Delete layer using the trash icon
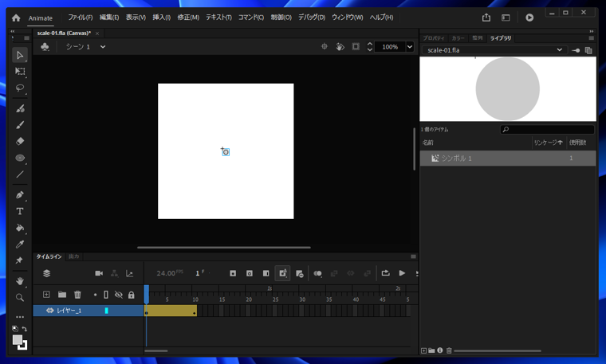 77,295
